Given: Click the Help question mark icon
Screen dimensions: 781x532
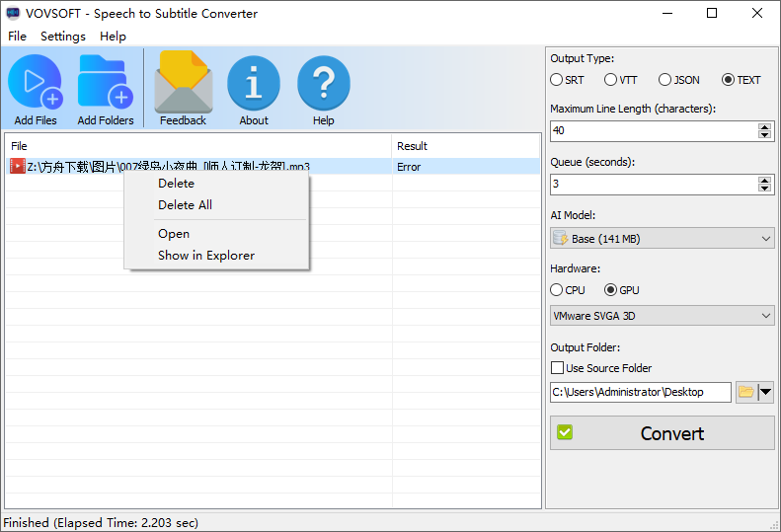Looking at the screenshot, I should [x=323, y=83].
